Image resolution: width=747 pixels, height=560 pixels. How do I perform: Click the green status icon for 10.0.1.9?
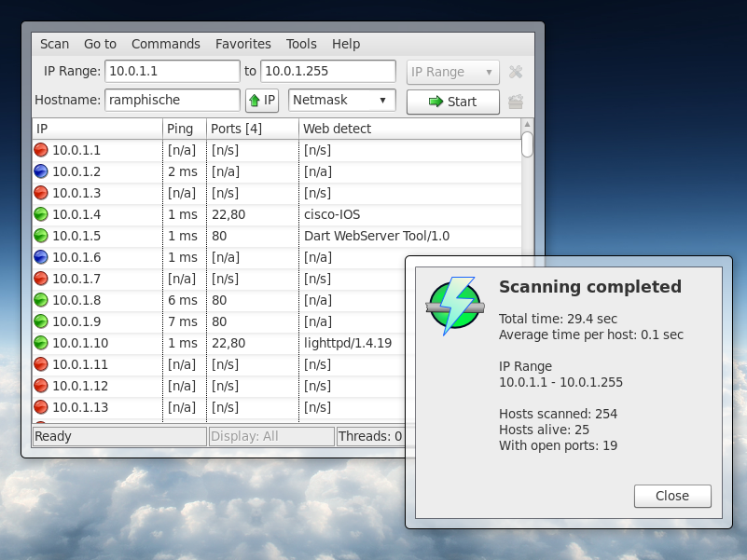pos(41,321)
